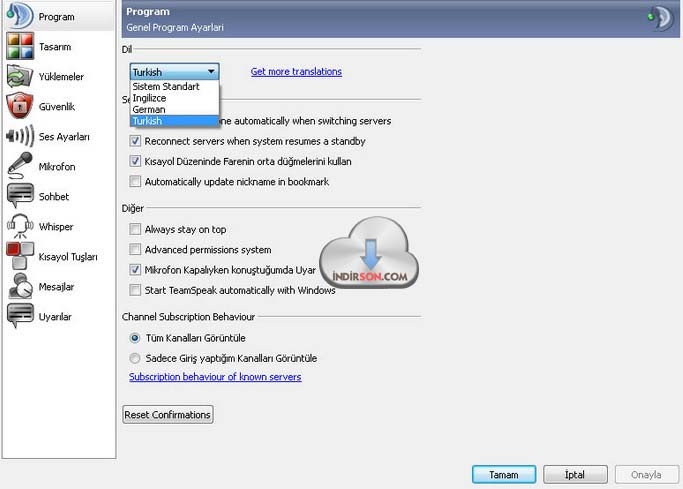This screenshot has width=683, height=489.
Task: Choose German from language list
Action: pyautogui.click(x=174, y=109)
